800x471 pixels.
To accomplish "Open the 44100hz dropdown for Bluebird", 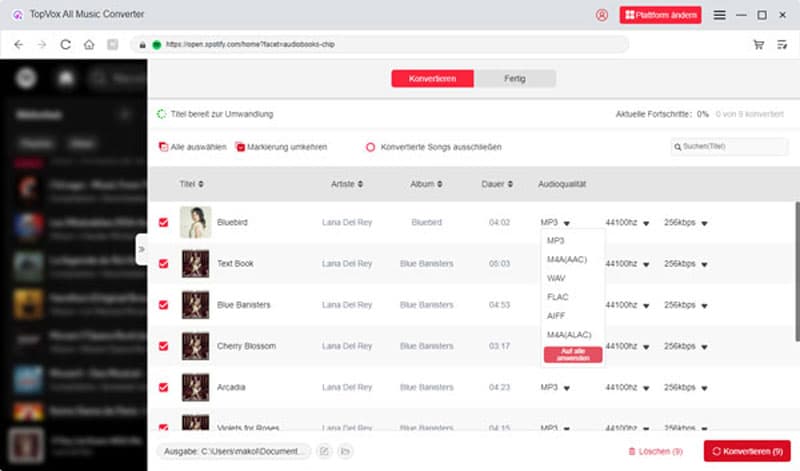I will tap(646, 223).
